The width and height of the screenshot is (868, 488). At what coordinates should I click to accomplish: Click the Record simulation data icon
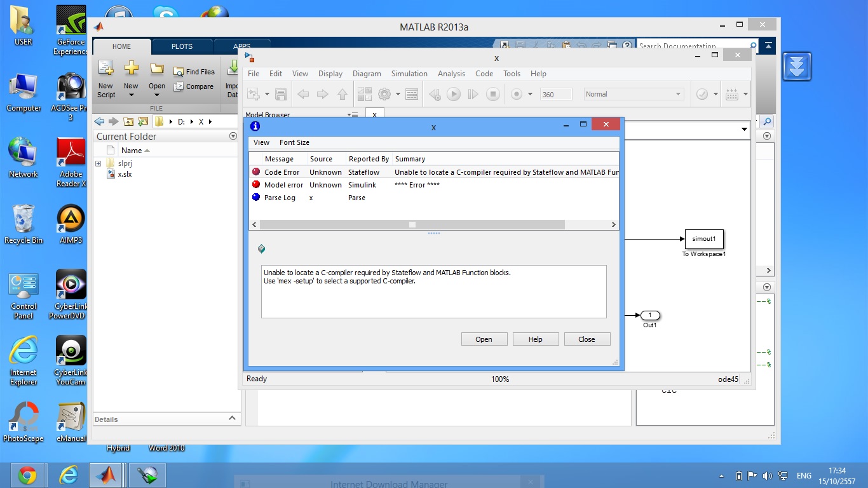coord(516,94)
